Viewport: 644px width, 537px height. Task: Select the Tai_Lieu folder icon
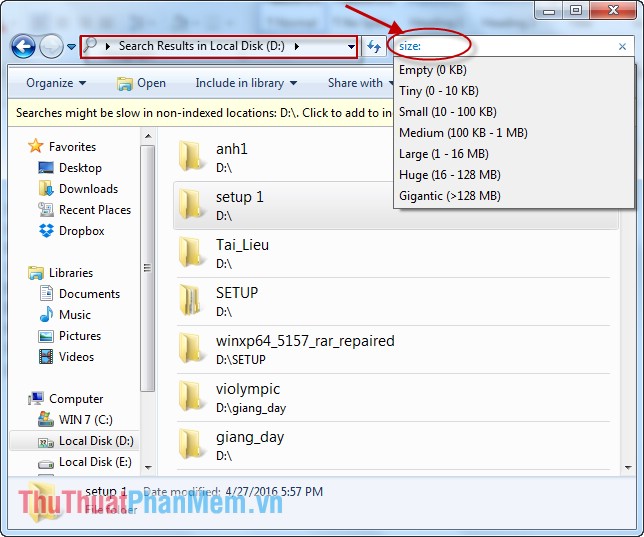(191, 252)
